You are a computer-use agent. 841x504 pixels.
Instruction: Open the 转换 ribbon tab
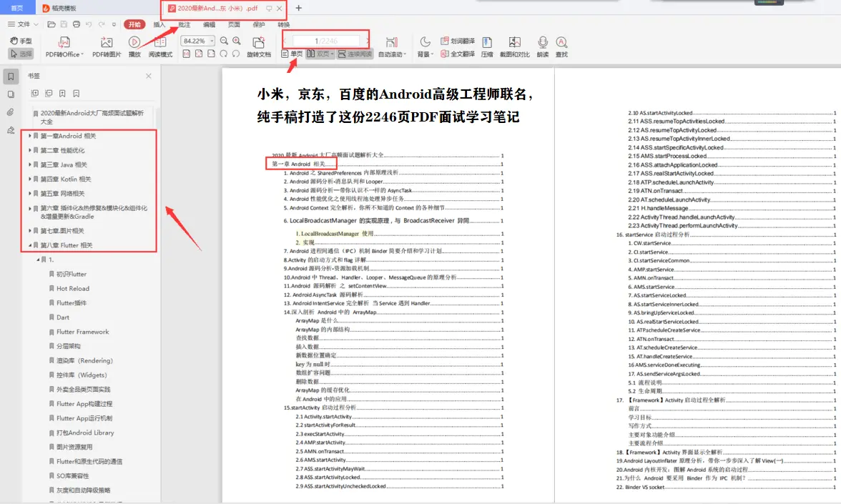[284, 24]
